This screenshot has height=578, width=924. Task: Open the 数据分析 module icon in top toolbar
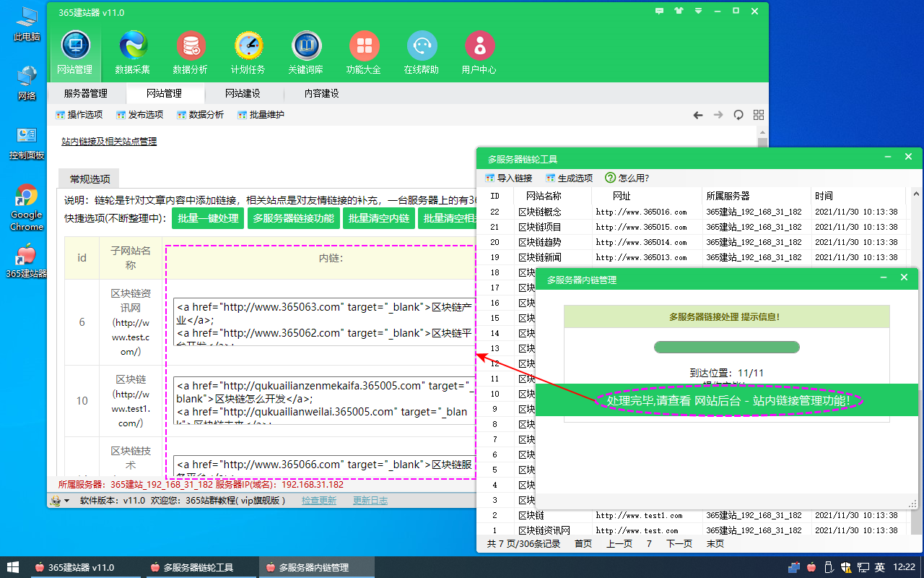click(x=191, y=53)
